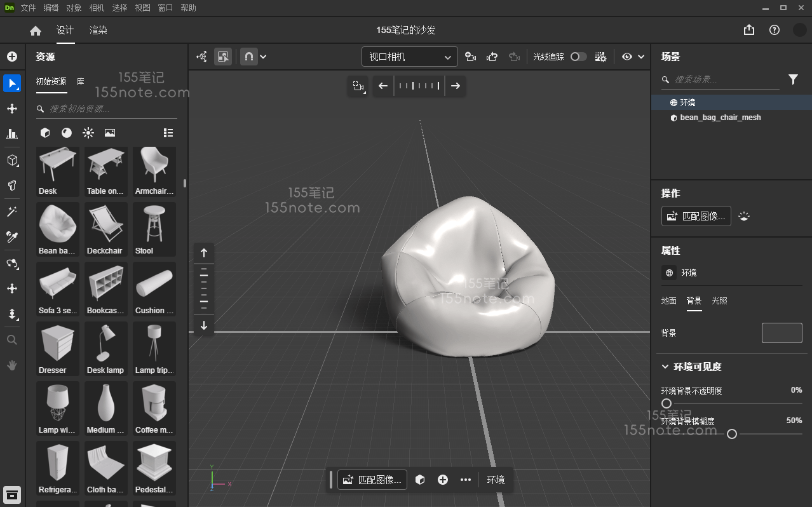Select the Magic Wand tool in left toolbar
Image resolution: width=812 pixels, height=507 pixels.
(12, 212)
